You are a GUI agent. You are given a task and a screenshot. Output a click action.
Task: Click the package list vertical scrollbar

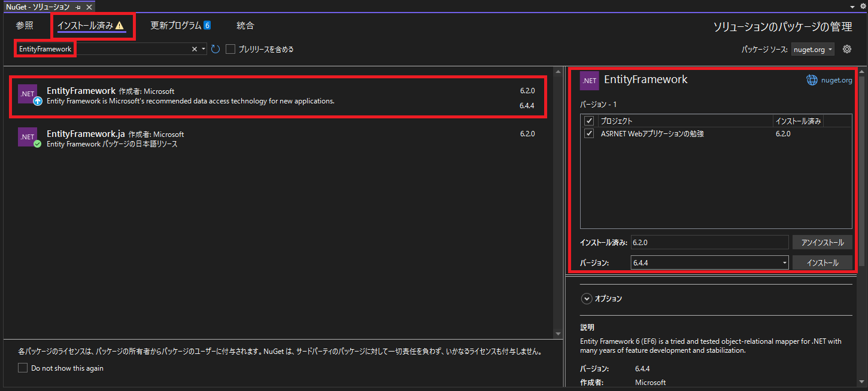pos(559,203)
